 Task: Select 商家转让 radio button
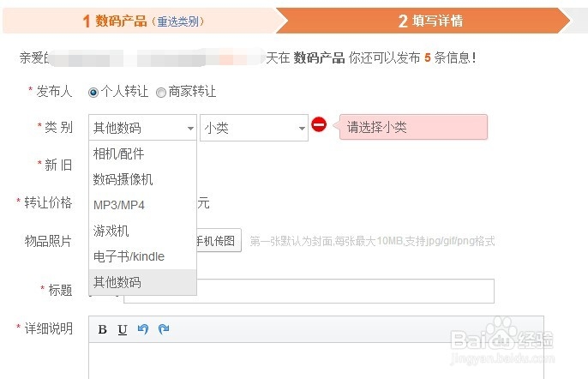coord(161,93)
